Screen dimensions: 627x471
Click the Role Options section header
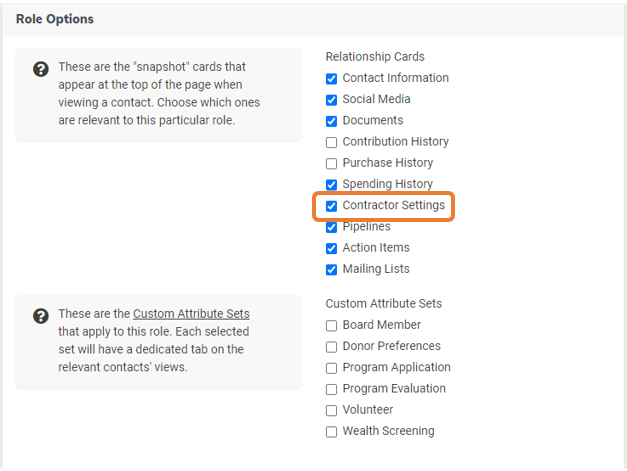point(55,19)
